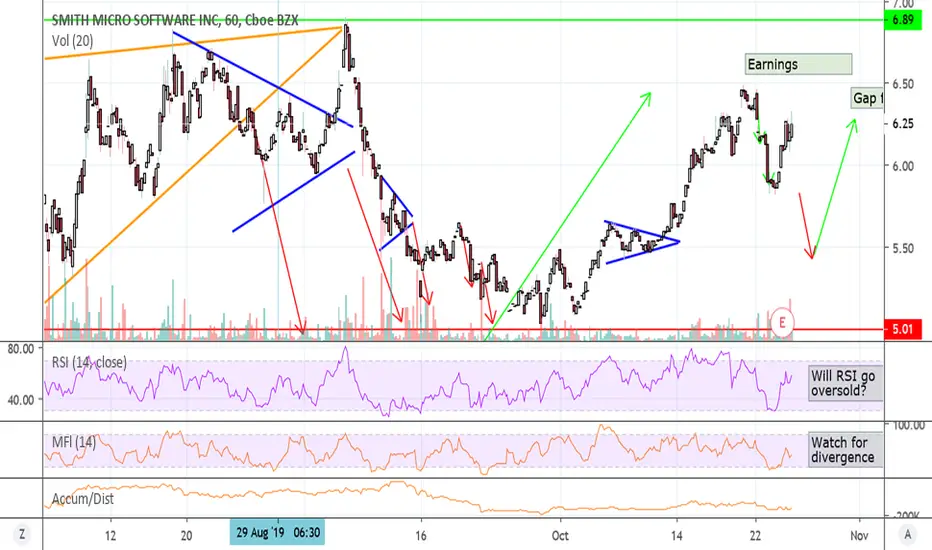
Task: Click the '22' date on the time axis
Action: pos(755,535)
